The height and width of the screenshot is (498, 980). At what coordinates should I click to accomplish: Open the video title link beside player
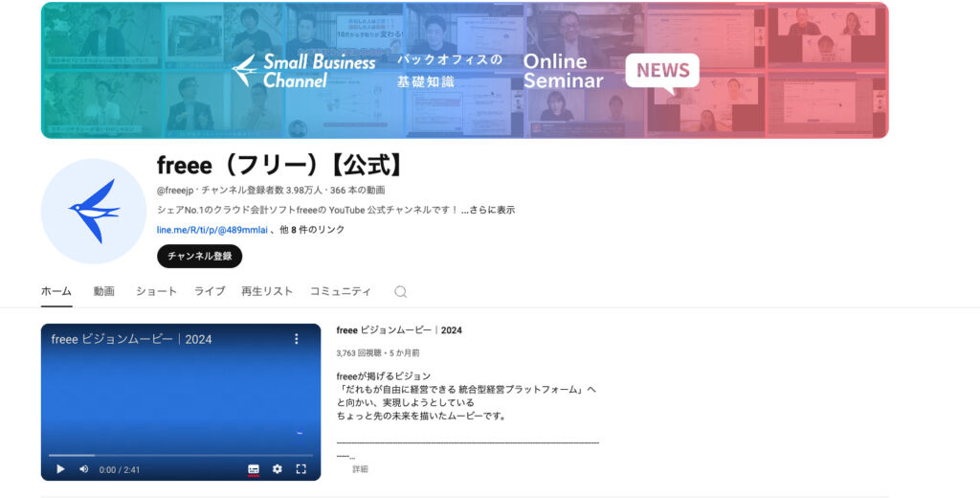(x=399, y=330)
